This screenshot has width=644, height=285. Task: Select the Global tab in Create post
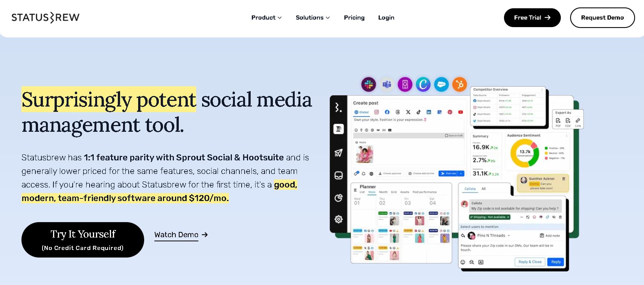pyautogui.click(x=362, y=112)
